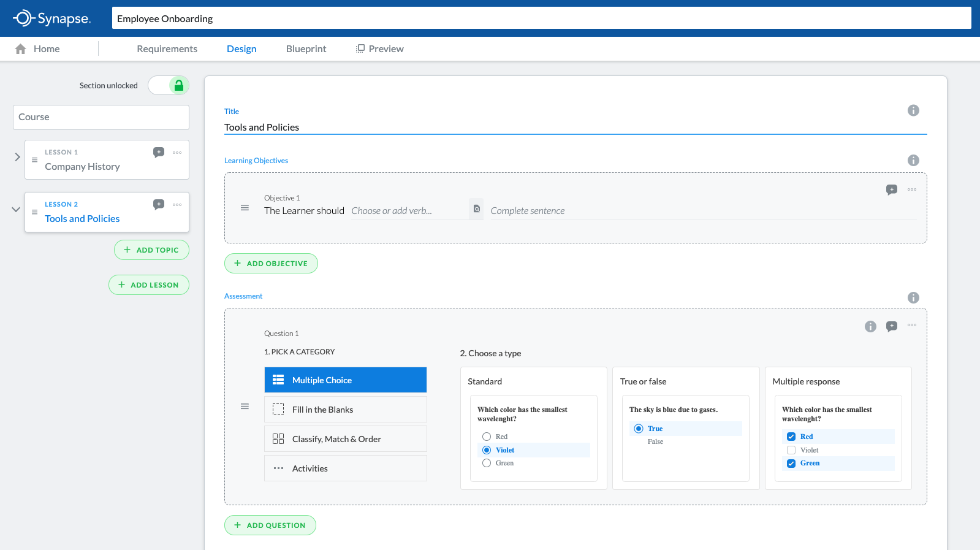980x550 pixels.
Task: Add comment on Lesson 2 Tools and Policies
Action: point(159,204)
